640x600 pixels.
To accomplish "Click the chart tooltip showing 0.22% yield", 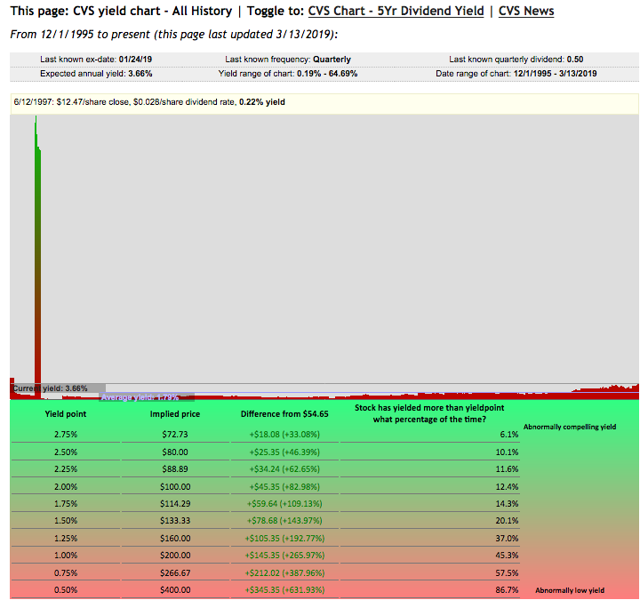I will (324, 102).
